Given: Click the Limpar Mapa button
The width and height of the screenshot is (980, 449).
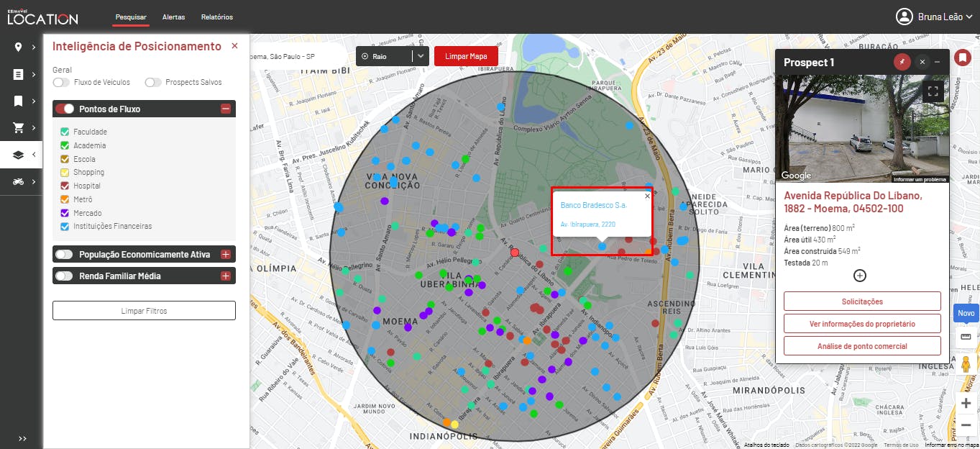Looking at the screenshot, I should (x=467, y=56).
